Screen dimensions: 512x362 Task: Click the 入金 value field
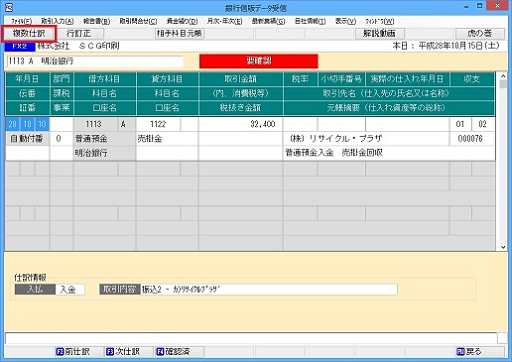click(70, 289)
